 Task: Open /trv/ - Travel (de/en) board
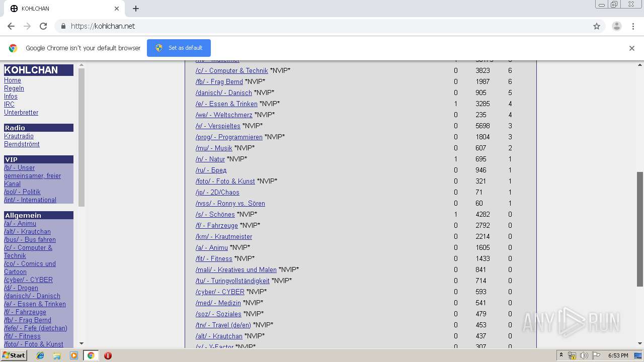[223, 325]
